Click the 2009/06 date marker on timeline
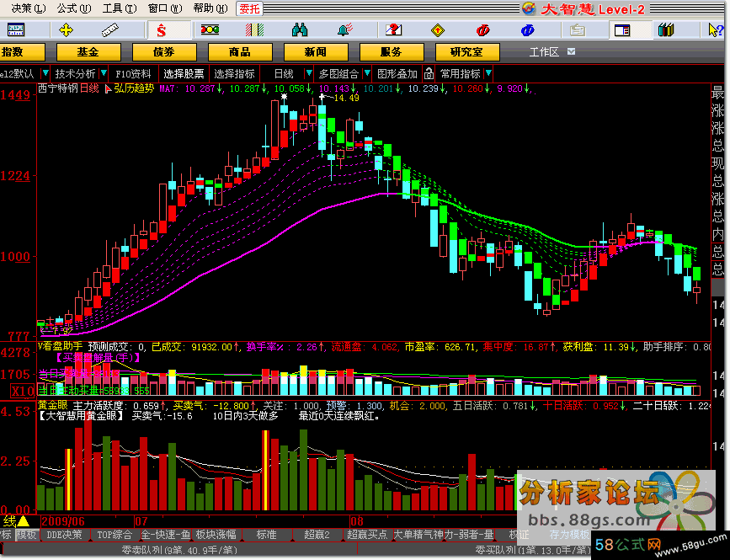 click(63, 521)
